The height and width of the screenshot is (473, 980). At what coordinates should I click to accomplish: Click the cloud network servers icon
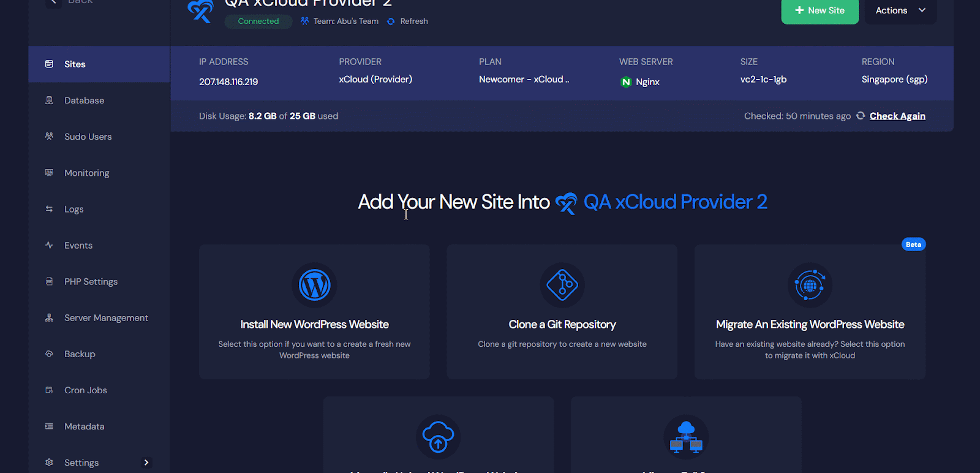[686, 437]
